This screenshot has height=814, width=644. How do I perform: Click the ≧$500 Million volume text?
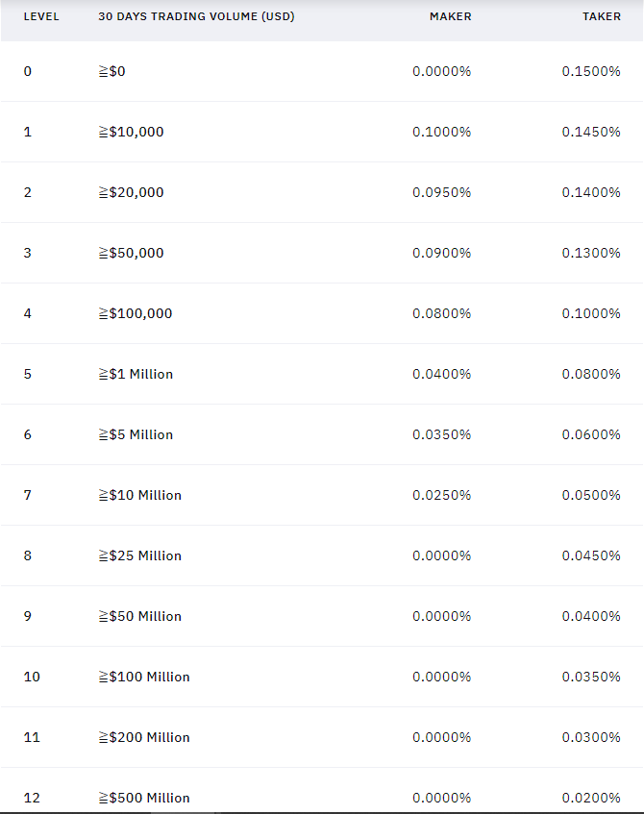pos(144,798)
